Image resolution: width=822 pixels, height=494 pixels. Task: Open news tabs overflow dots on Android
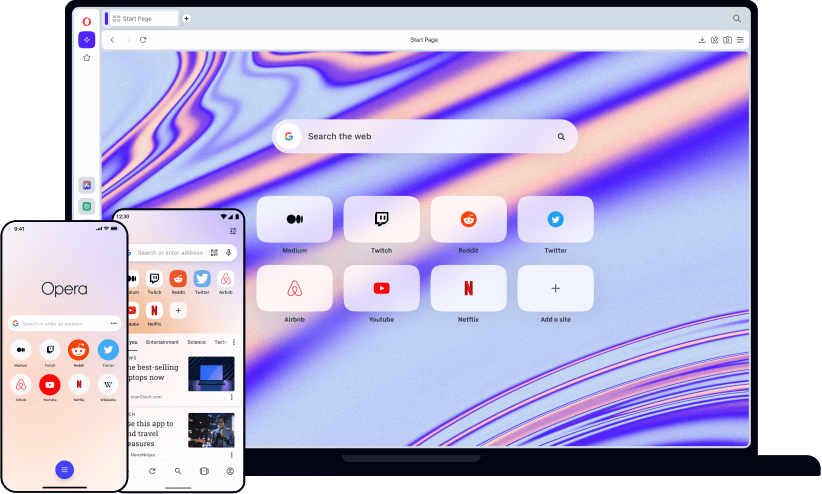tap(234, 342)
